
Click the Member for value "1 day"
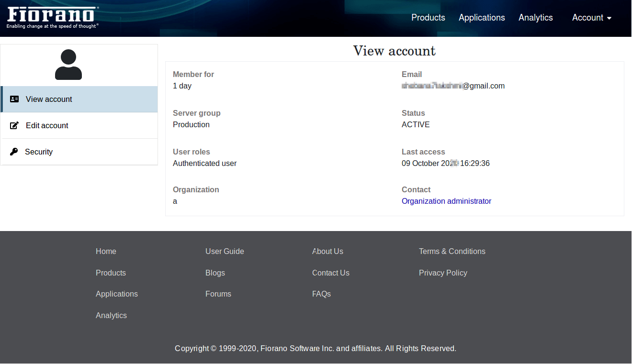tap(182, 86)
